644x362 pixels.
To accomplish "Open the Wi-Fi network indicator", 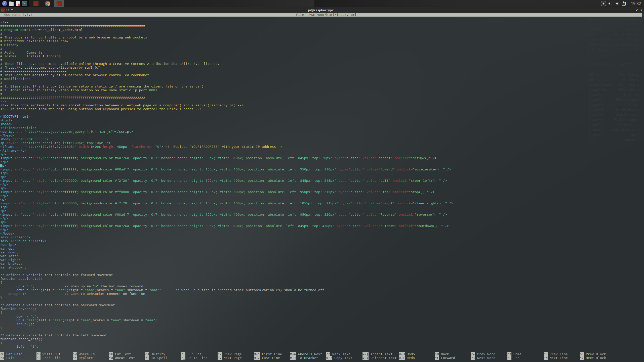I will coord(617,4).
